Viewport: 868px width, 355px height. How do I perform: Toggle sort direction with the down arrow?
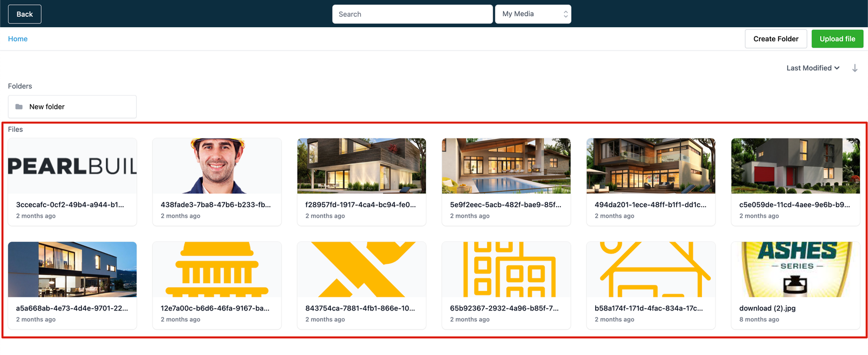854,68
